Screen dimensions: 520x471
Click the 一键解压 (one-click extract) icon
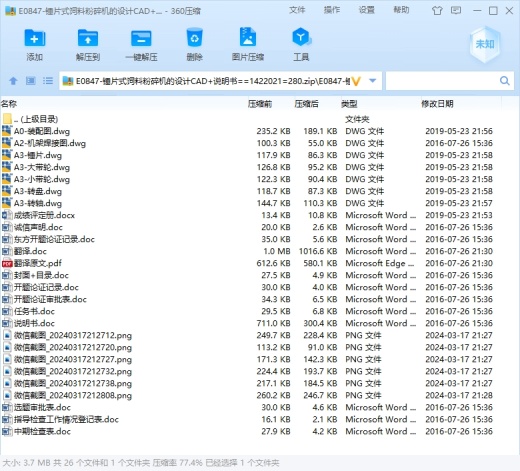pos(141,38)
